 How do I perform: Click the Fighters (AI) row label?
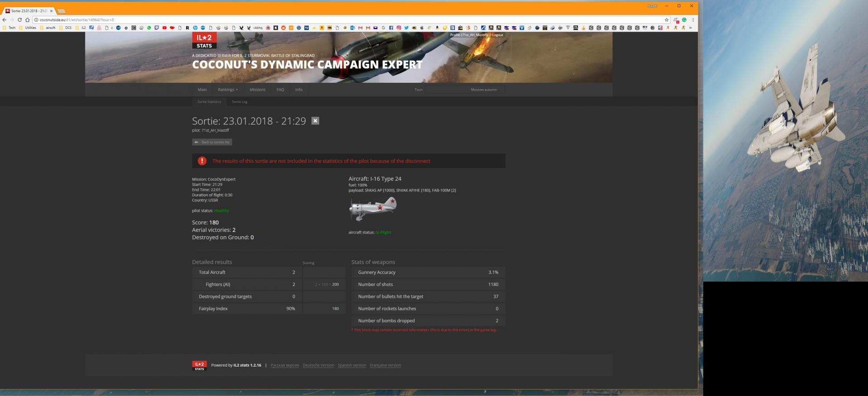(x=218, y=284)
